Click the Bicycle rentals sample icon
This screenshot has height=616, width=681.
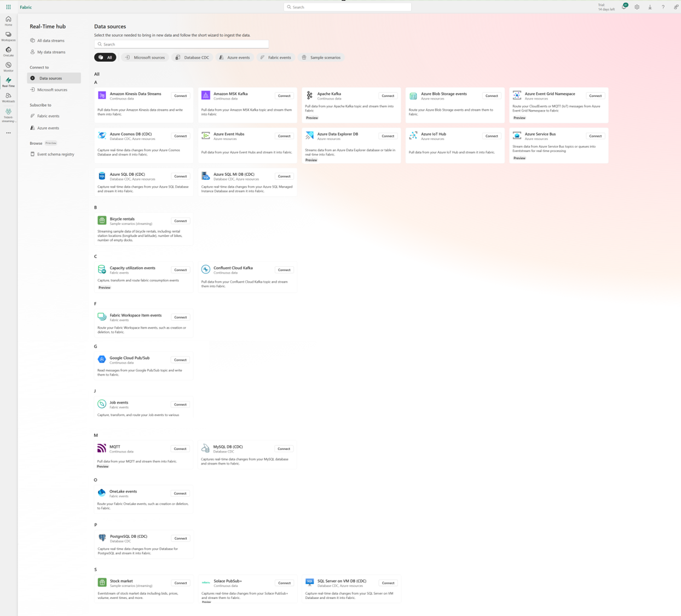[102, 221]
